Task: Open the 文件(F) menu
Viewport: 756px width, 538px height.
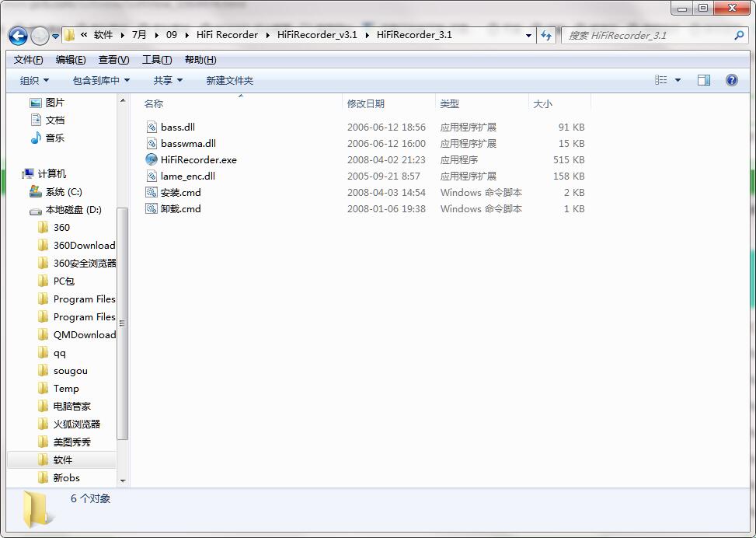Action: click(x=29, y=60)
